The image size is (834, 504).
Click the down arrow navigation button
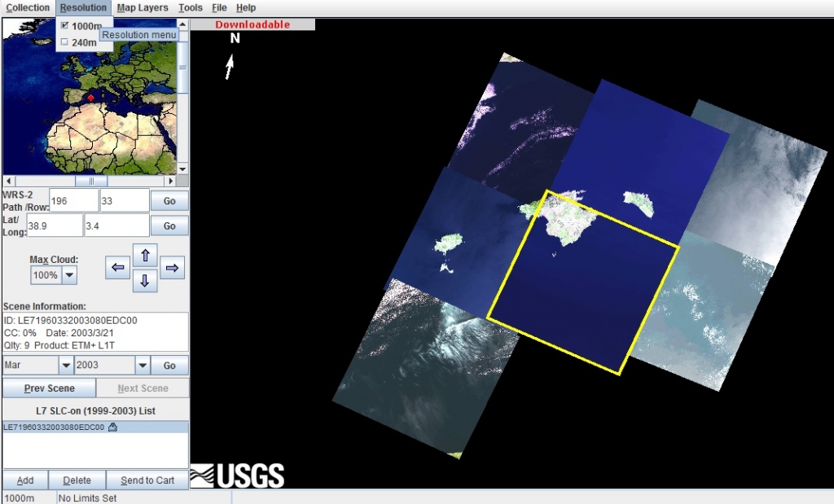(x=144, y=281)
